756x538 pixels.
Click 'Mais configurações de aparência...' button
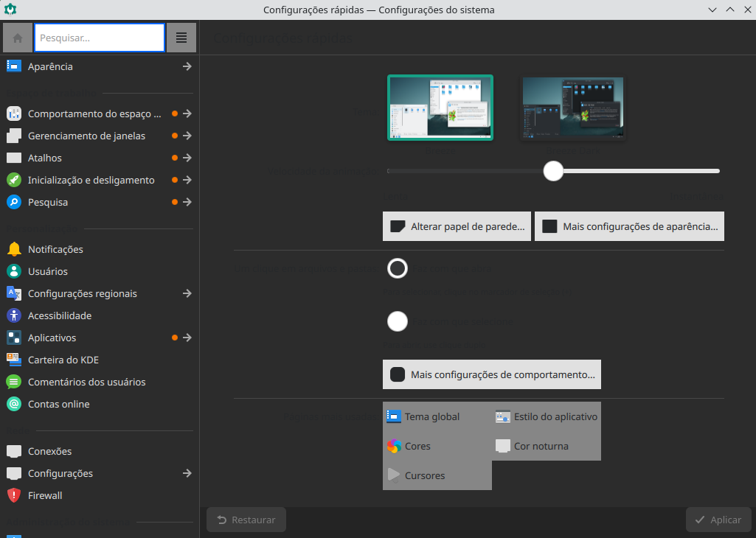tap(629, 226)
